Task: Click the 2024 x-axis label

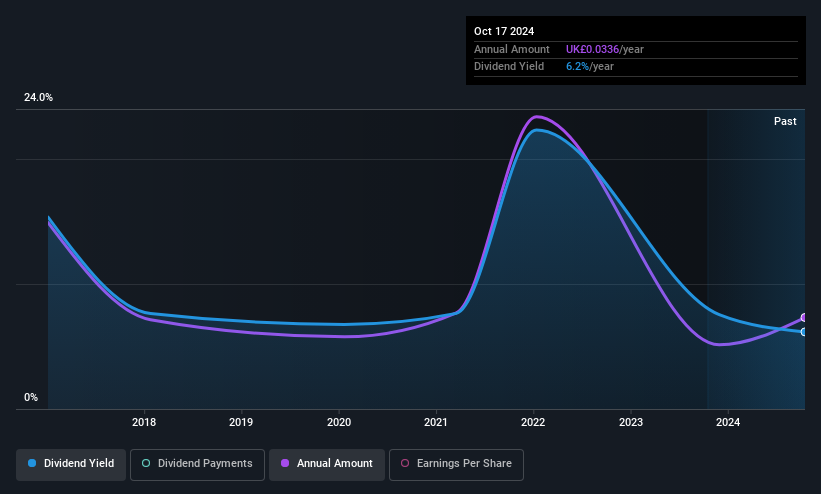Action: pyautogui.click(x=728, y=422)
